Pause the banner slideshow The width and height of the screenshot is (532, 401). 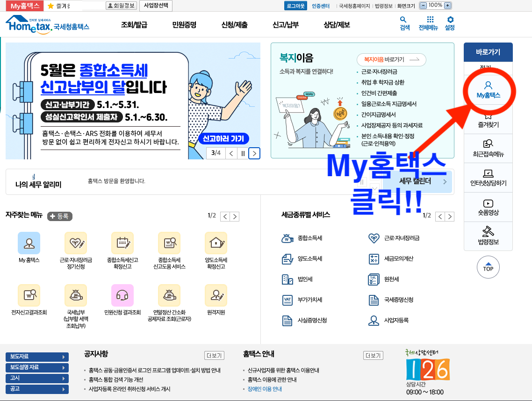click(243, 153)
